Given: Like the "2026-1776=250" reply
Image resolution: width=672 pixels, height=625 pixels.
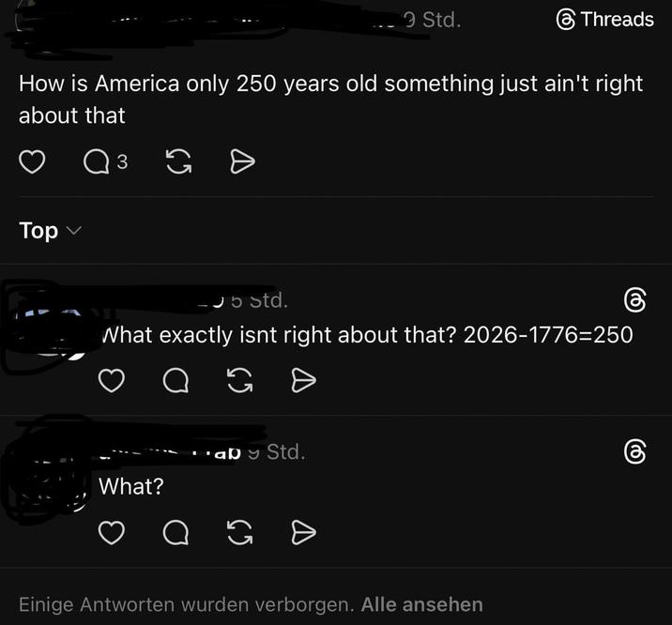Looking at the screenshot, I should click(x=112, y=380).
